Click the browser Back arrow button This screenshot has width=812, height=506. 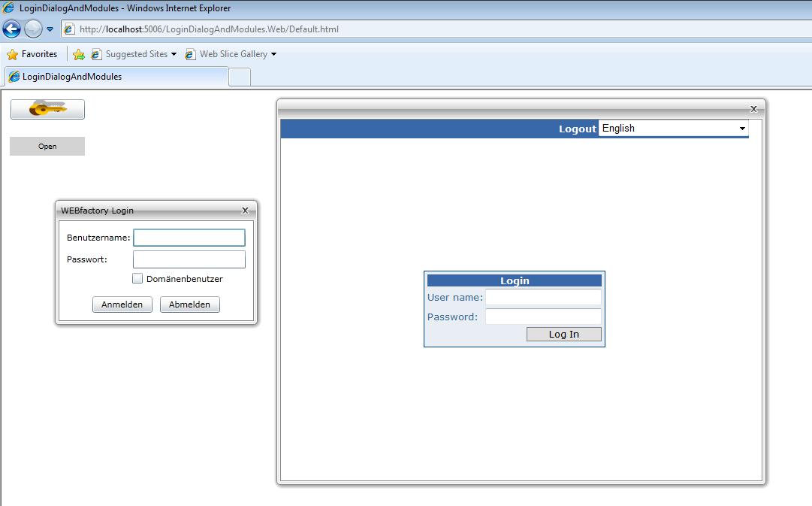click(x=12, y=29)
